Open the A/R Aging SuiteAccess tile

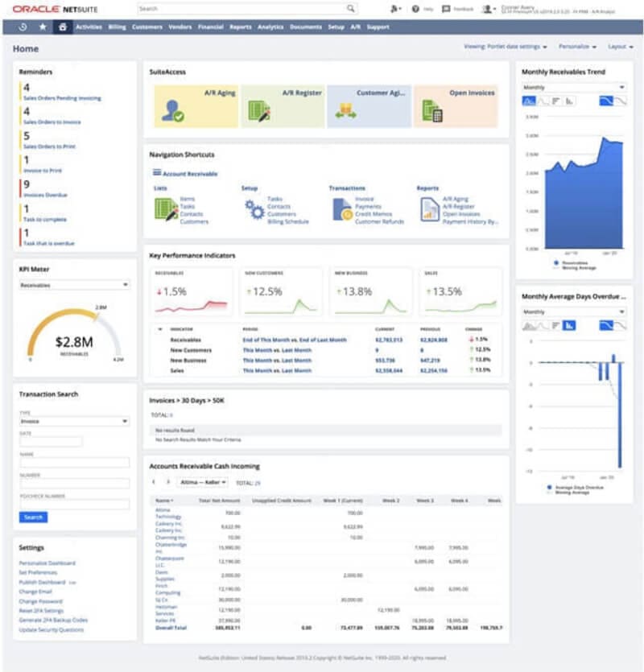[196, 106]
